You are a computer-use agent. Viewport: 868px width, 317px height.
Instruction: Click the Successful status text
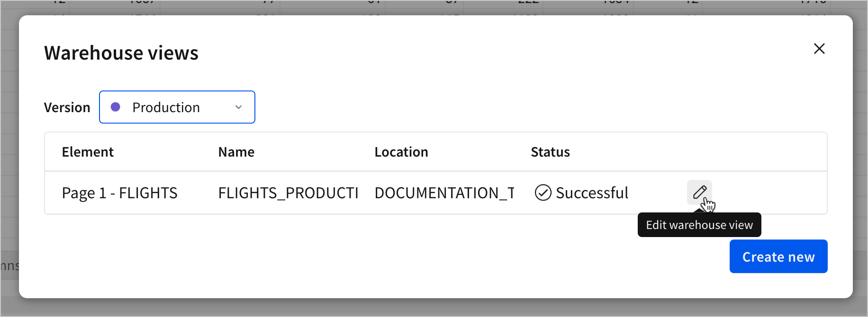(x=592, y=193)
